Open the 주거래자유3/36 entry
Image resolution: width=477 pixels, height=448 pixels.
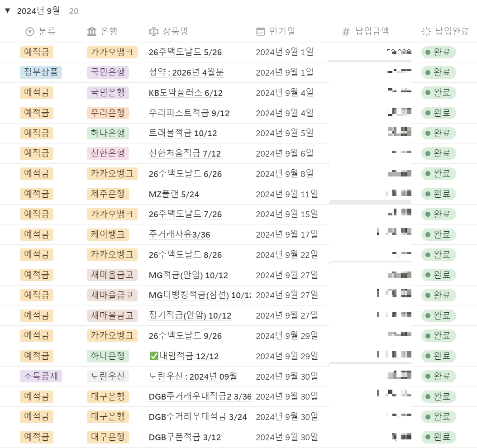click(180, 234)
